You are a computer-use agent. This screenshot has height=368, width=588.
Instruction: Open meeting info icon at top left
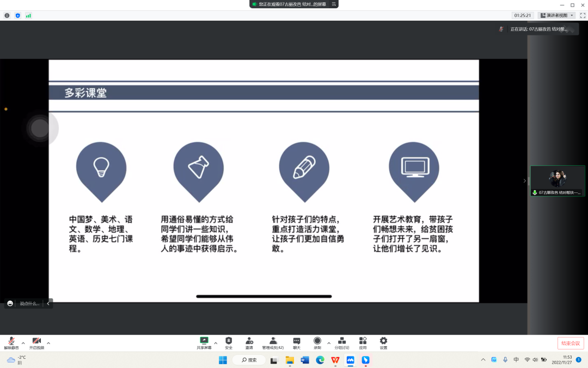click(7, 15)
